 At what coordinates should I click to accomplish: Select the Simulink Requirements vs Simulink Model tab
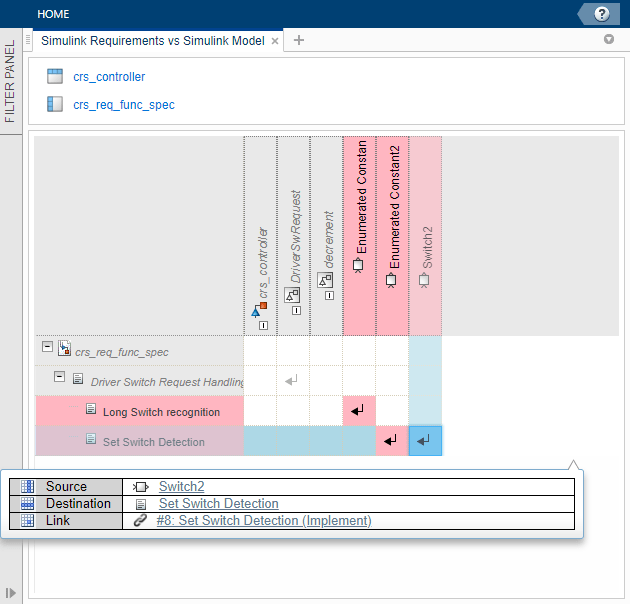pyautogui.click(x=153, y=41)
